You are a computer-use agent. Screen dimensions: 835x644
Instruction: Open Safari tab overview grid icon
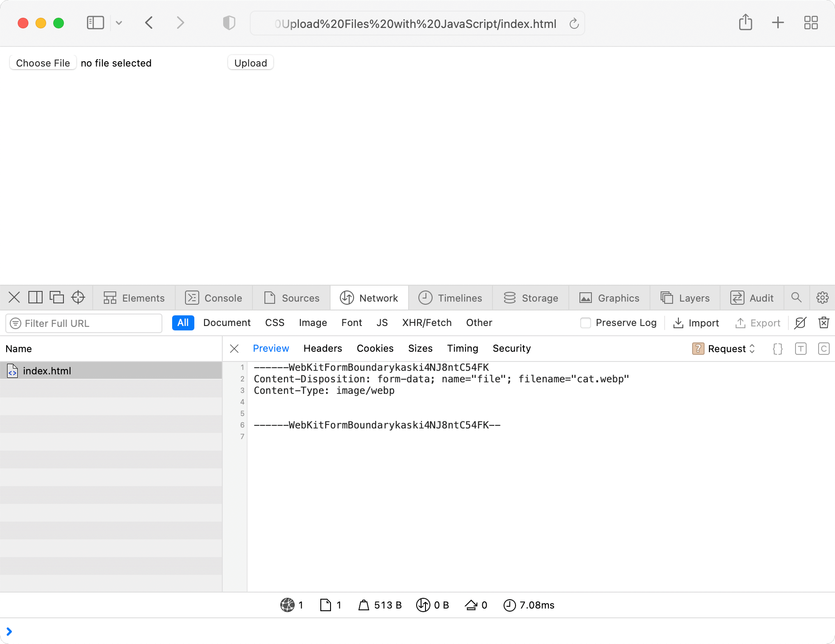(811, 23)
